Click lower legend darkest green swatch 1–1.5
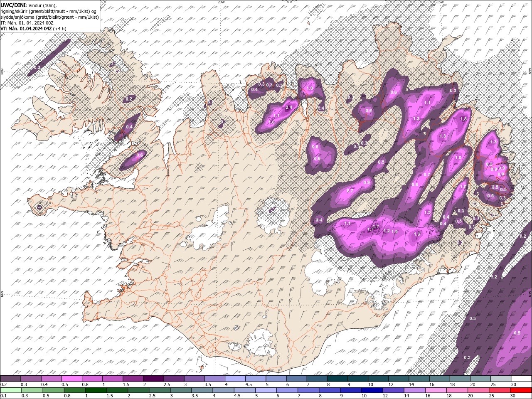 (x=96, y=390)
